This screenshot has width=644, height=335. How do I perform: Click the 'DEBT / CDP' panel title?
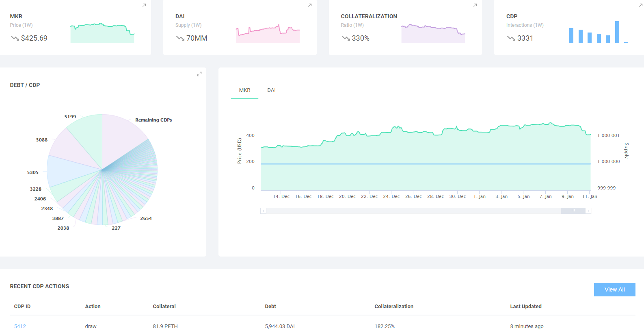click(25, 85)
